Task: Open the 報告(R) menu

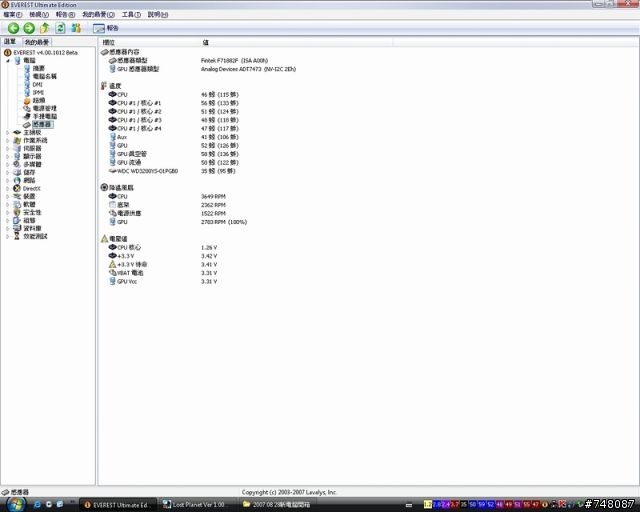Action: [x=65, y=15]
